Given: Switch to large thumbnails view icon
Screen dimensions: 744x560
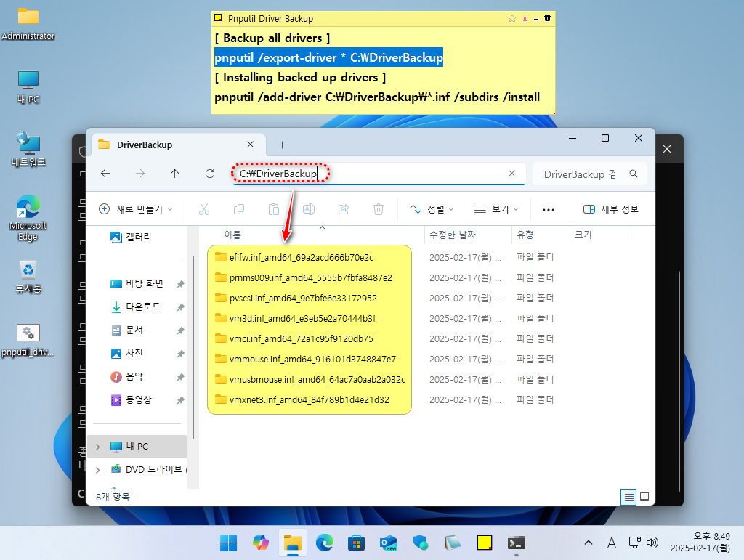Looking at the screenshot, I should coord(644,497).
